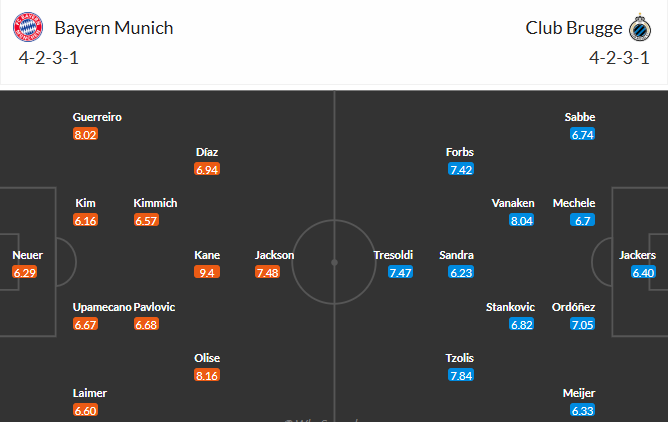Open Kimmich's player profile
This screenshot has height=422, width=668.
click(155, 203)
